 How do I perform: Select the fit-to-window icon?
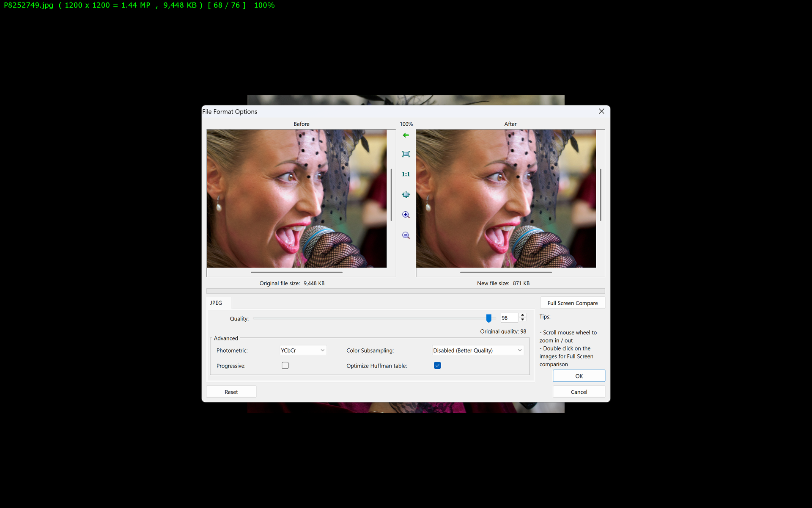click(x=406, y=154)
